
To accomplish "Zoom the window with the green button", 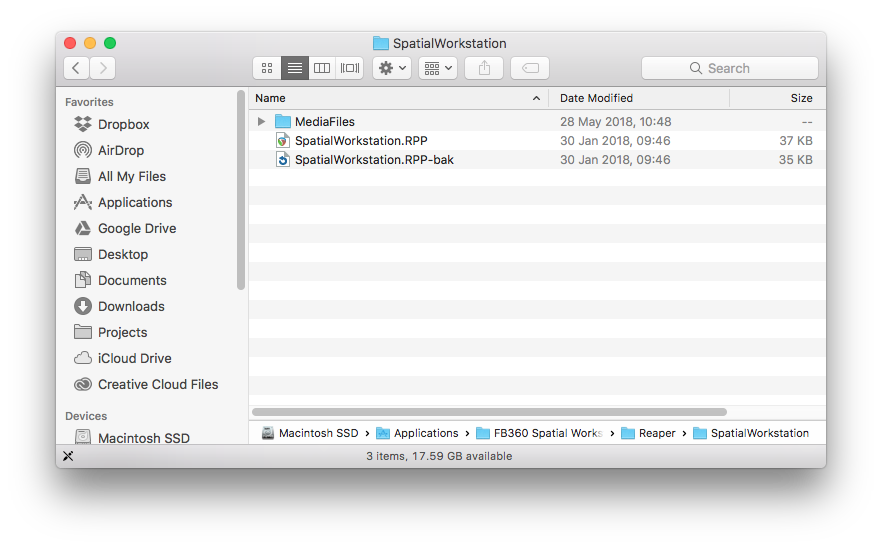I will (x=110, y=43).
